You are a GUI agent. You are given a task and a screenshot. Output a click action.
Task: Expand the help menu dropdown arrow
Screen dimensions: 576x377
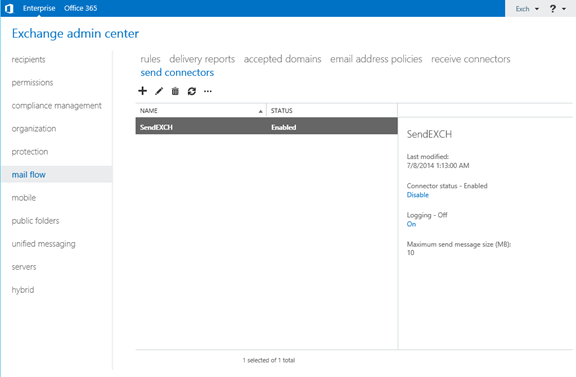click(x=564, y=9)
